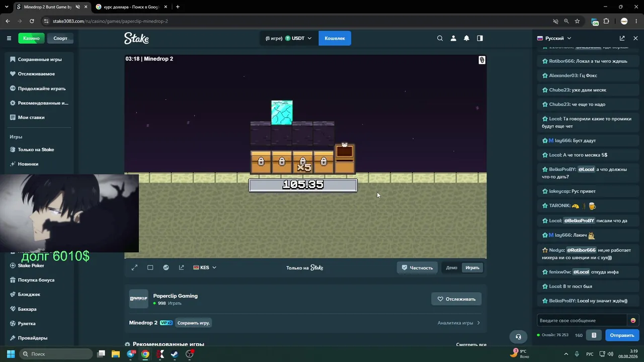Open the Paperclip Gaming provider link

(x=175, y=296)
